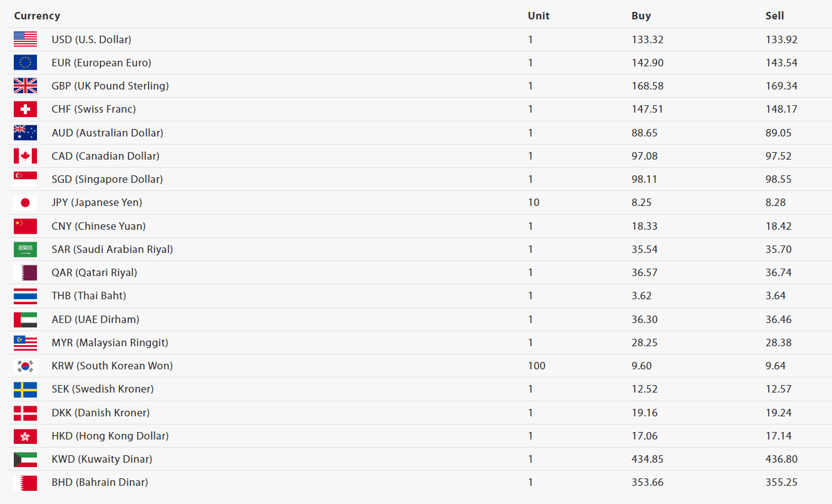This screenshot has width=832, height=504.
Task: Click the UK flag icon
Action: 25,86
